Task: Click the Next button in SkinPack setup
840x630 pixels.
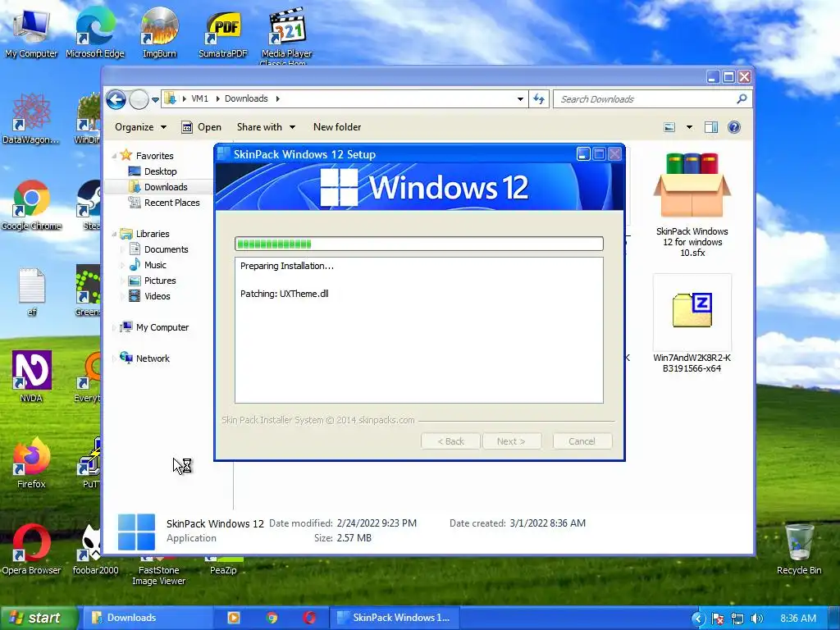Action: (511, 441)
